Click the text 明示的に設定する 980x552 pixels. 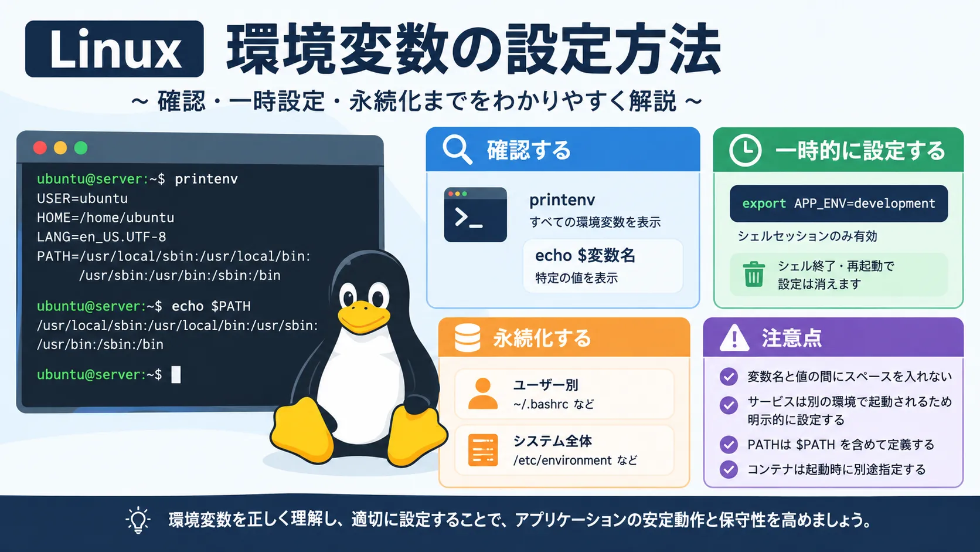click(x=796, y=420)
